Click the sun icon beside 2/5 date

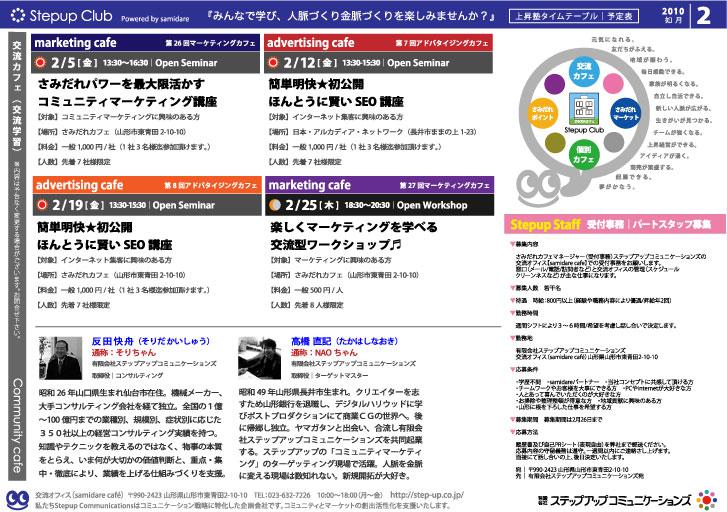click(42, 62)
